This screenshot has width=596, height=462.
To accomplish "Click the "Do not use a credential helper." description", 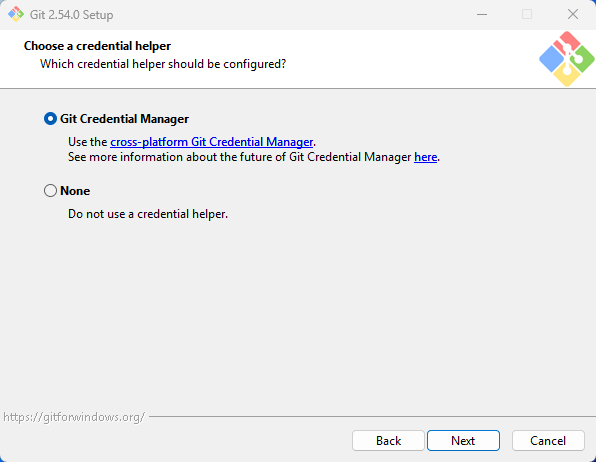I will [x=148, y=214].
